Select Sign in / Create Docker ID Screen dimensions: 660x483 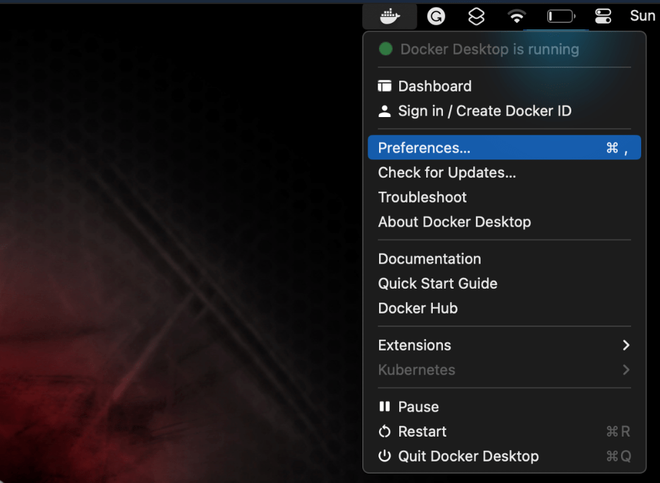(x=504, y=111)
